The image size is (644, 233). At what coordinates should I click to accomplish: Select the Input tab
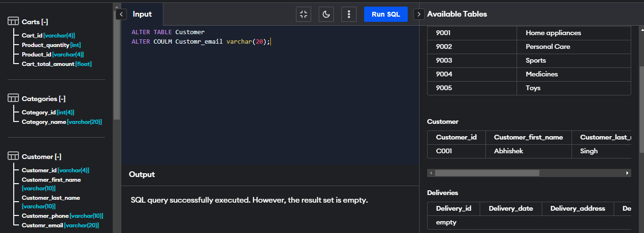click(142, 14)
